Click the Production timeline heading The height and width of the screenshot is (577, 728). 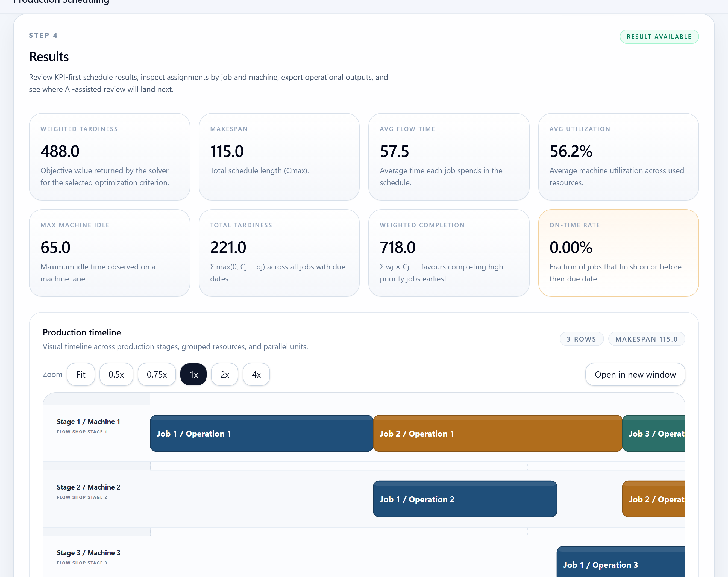(x=82, y=332)
